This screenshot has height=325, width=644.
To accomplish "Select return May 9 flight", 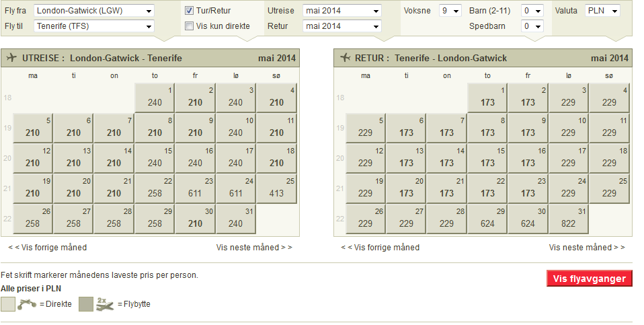I will pos(528,129).
